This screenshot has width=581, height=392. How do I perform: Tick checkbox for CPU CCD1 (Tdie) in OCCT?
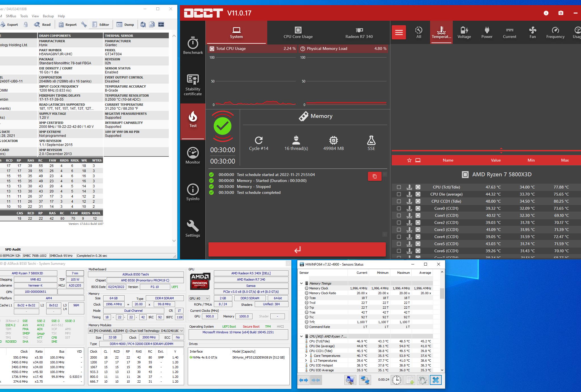tap(399, 201)
